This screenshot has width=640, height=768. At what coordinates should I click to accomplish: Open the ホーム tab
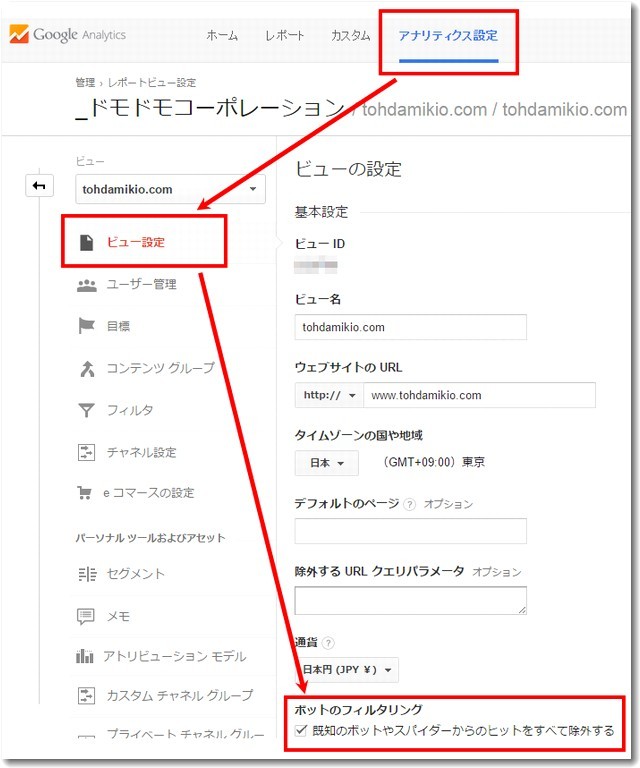click(222, 35)
